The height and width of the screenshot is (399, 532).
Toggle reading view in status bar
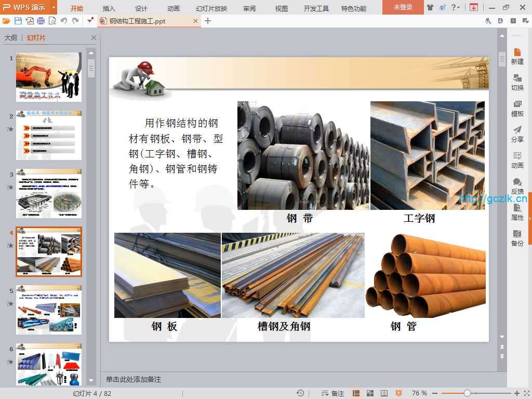tap(384, 393)
